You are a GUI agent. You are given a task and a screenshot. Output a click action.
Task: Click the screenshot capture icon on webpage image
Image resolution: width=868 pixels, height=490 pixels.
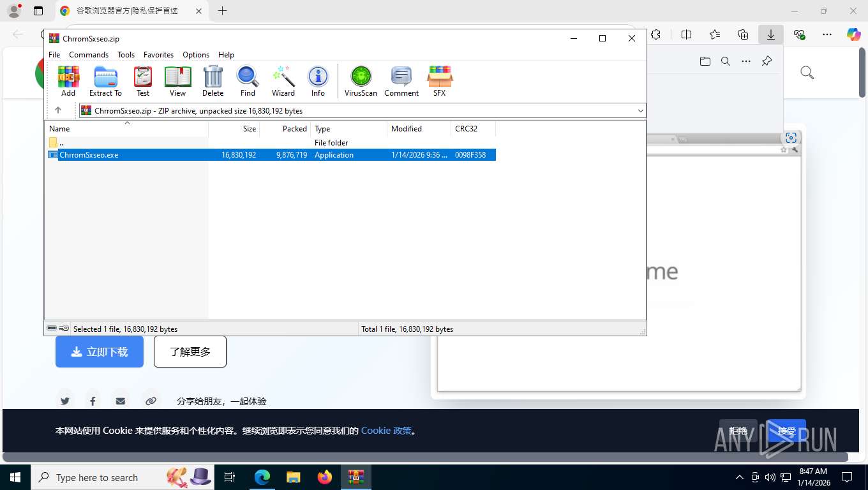(x=791, y=138)
